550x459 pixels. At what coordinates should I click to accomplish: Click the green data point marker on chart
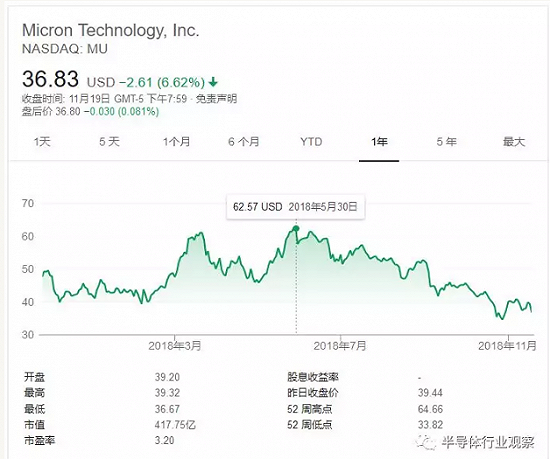[296, 229]
